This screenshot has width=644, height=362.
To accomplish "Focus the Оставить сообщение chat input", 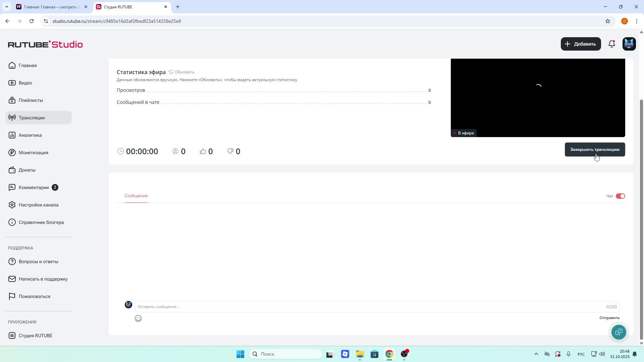I will (x=369, y=307).
